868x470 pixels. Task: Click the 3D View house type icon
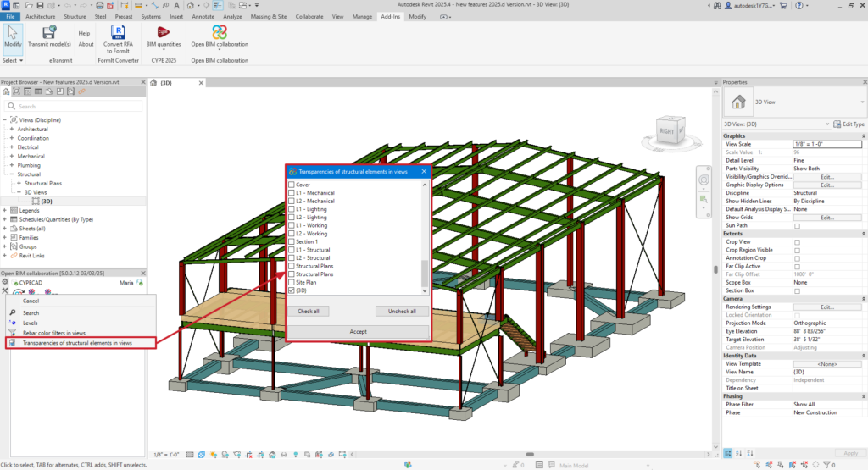point(738,102)
